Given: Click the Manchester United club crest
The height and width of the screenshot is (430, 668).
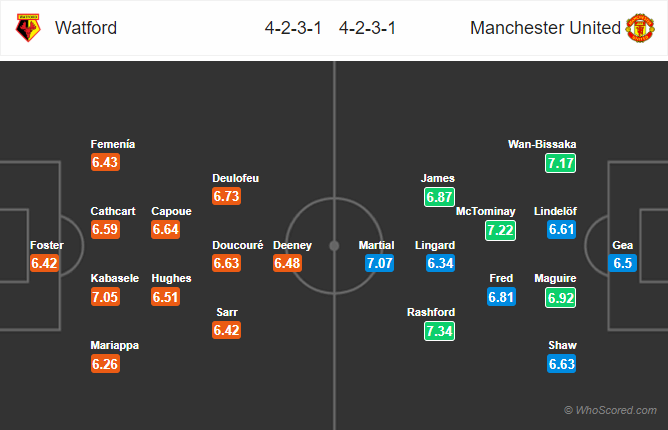Looking at the screenshot, I should click(640, 28).
